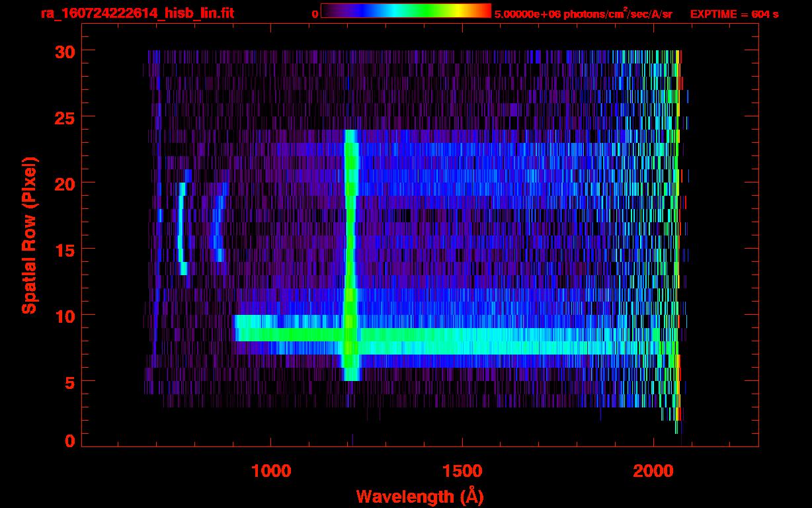Click the 1500 wavelength tick label
This screenshot has height=508, width=812.
coord(462,471)
